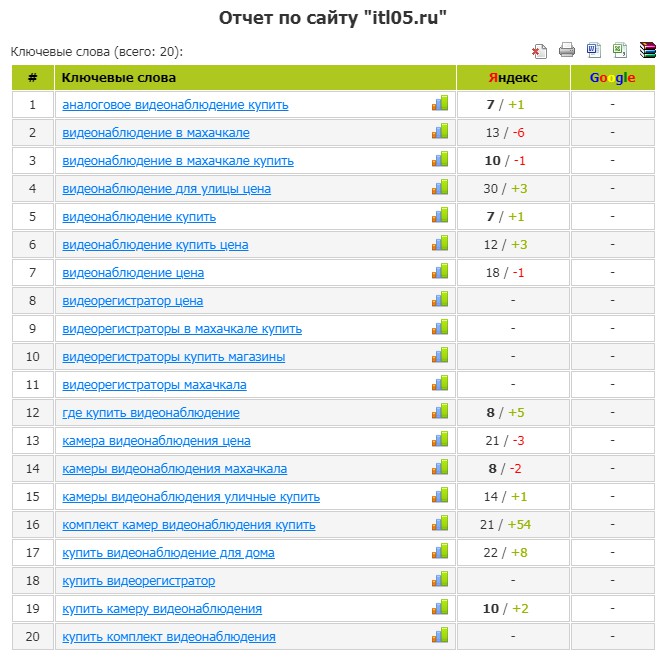The height and width of the screenshot is (660, 666).
Task: Select Yandex value '22 / +8'
Action: [x=505, y=553]
